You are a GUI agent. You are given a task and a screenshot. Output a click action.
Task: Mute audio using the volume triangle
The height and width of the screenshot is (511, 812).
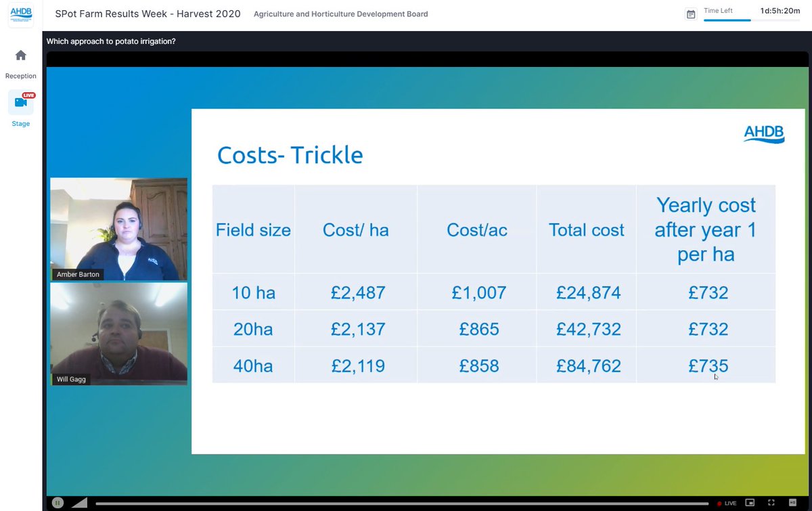click(x=80, y=502)
